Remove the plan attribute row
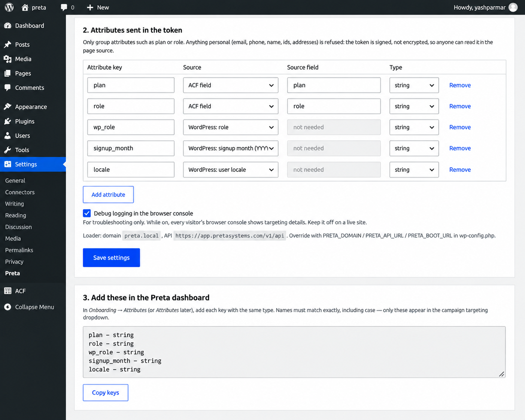This screenshot has height=420, width=525. tap(460, 85)
